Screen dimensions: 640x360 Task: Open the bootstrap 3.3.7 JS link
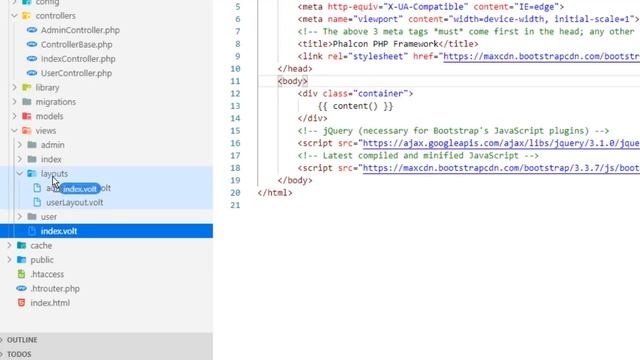coord(501,168)
